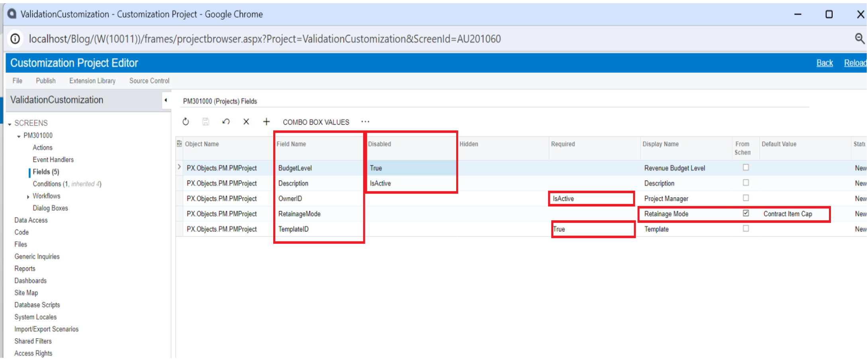Click the Back link in header
The image size is (868, 359).
(824, 63)
